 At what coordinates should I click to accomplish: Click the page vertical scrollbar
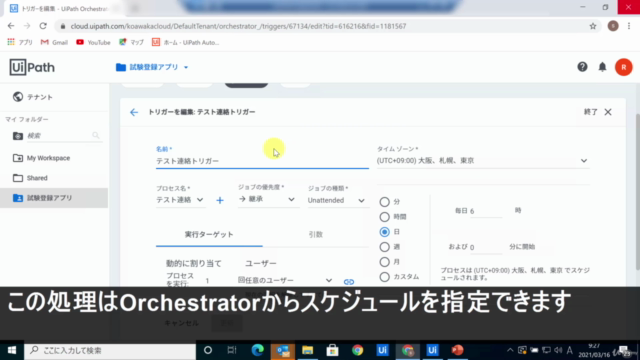click(x=637, y=192)
